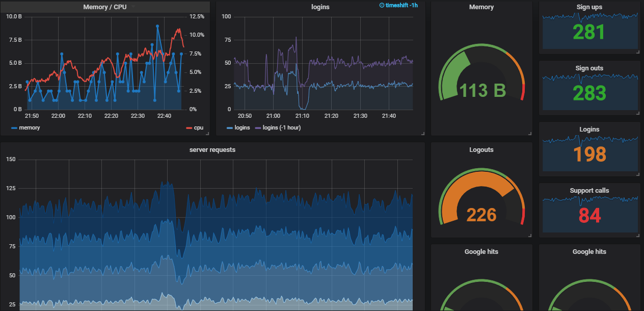Open the Support calls panel title
Screen dimensions: 644x311
pos(589,191)
